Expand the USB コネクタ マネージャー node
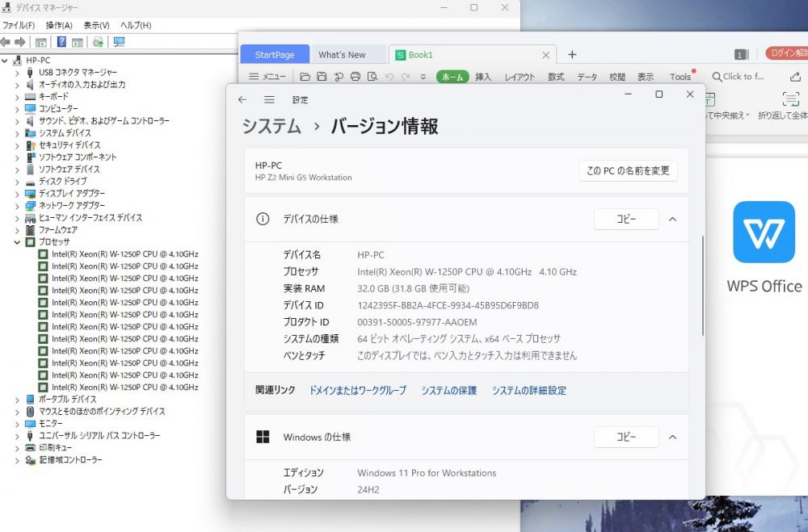This screenshot has height=532, width=808. tap(17, 73)
